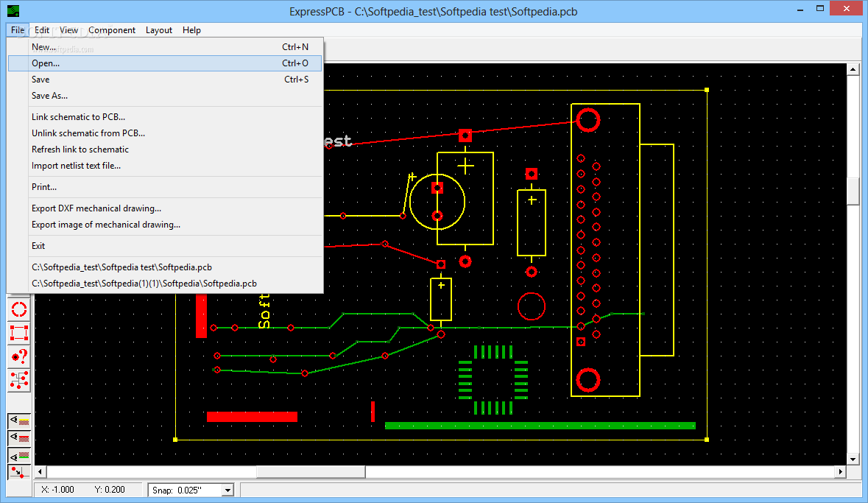Select the pad information query tool

[x=19, y=356]
